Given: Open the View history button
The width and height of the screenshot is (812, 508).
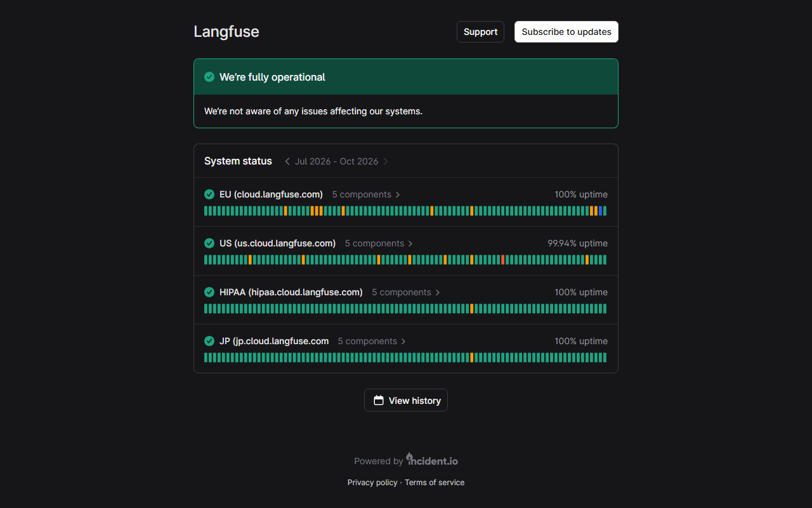Looking at the screenshot, I should click(406, 400).
